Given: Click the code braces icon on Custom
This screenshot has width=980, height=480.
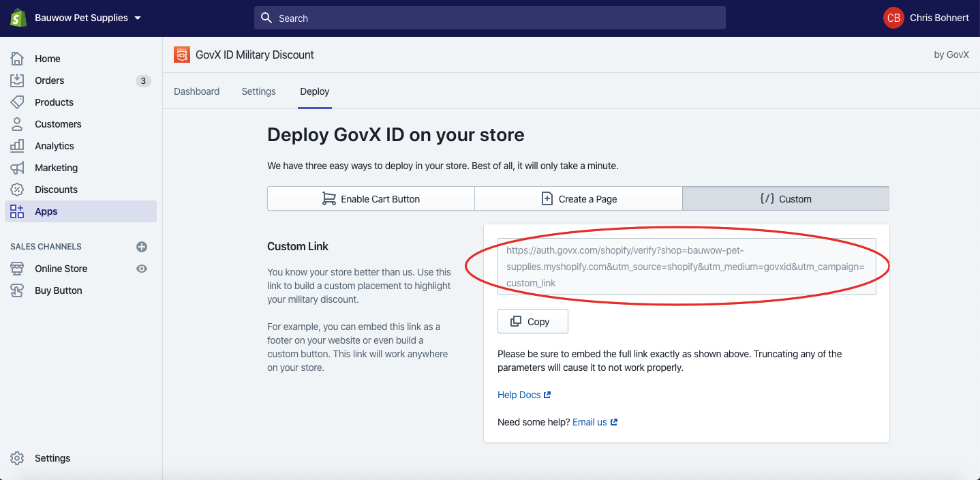Looking at the screenshot, I should tap(767, 198).
